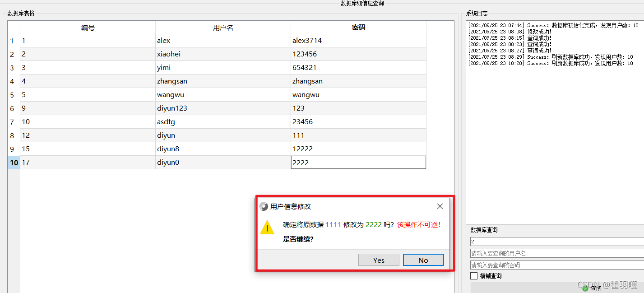Select row header 4
Viewport: 644px width, 293px height.
tap(14, 81)
